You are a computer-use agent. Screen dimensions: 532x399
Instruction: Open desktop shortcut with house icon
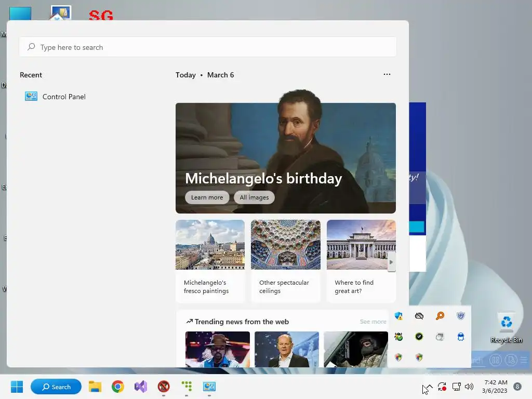[61, 13]
